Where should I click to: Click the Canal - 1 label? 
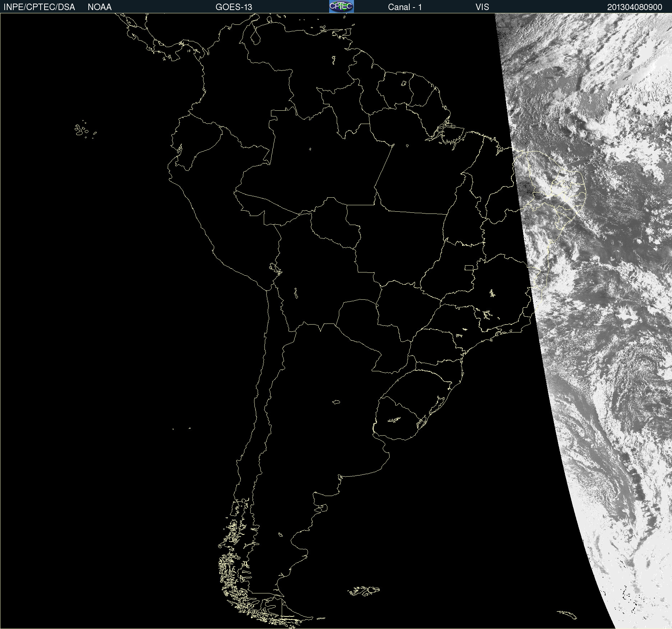click(x=405, y=7)
